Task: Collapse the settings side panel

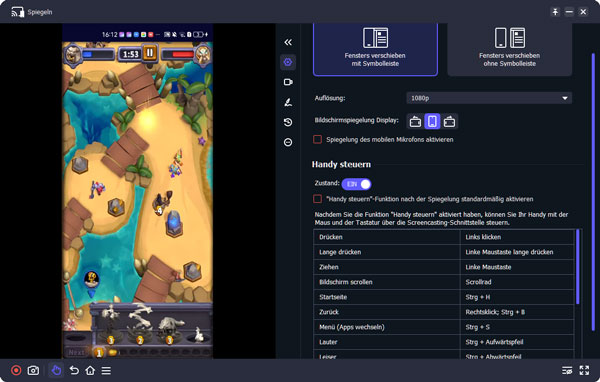Action: tap(288, 42)
